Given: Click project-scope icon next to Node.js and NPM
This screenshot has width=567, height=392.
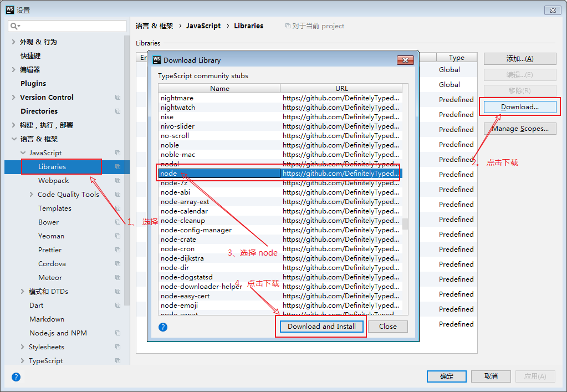Looking at the screenshot, I should (118, 333).
